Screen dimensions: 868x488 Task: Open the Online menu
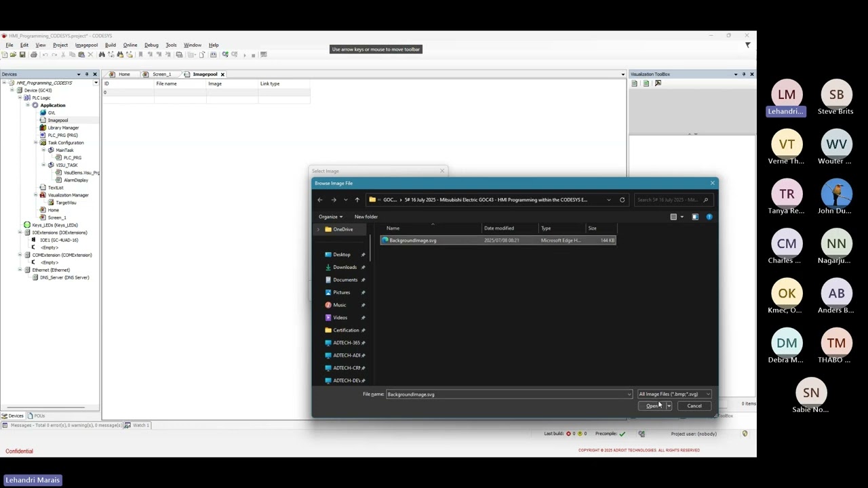coord(130,45)
